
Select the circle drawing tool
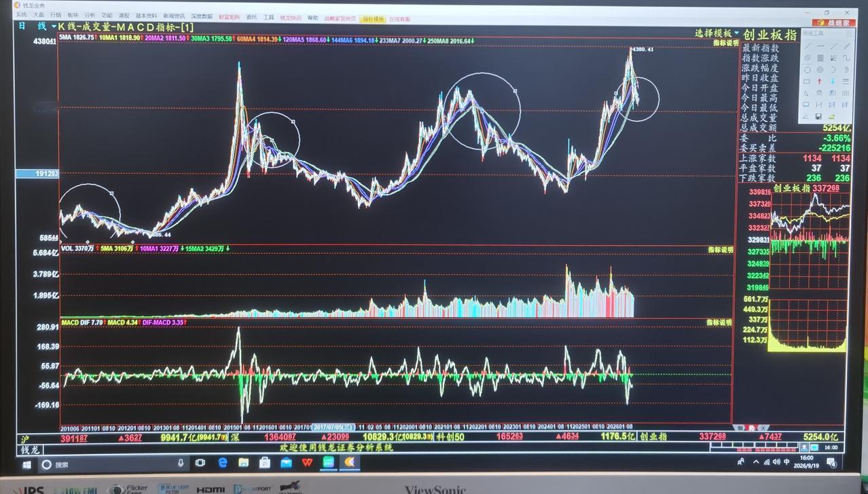(x=807, y=69)
